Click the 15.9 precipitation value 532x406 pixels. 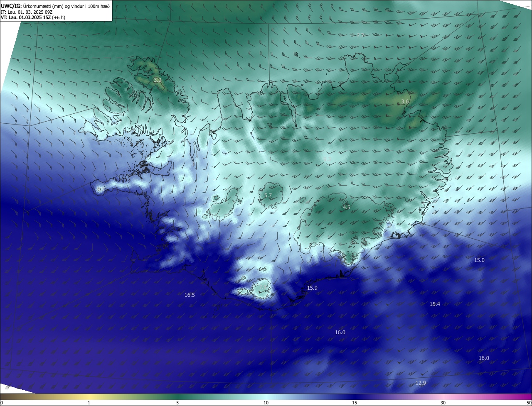tap(312, 288)
